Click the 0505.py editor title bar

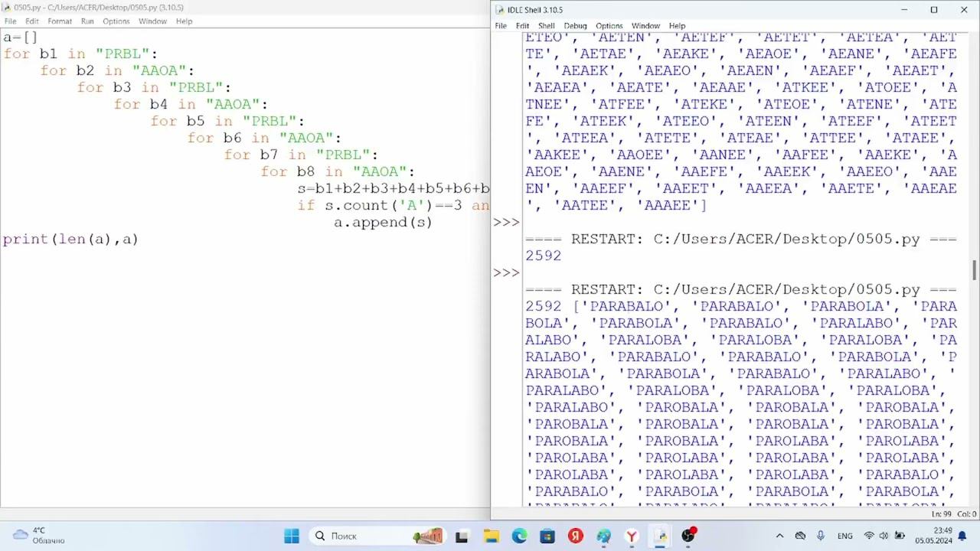coord(245,8)
